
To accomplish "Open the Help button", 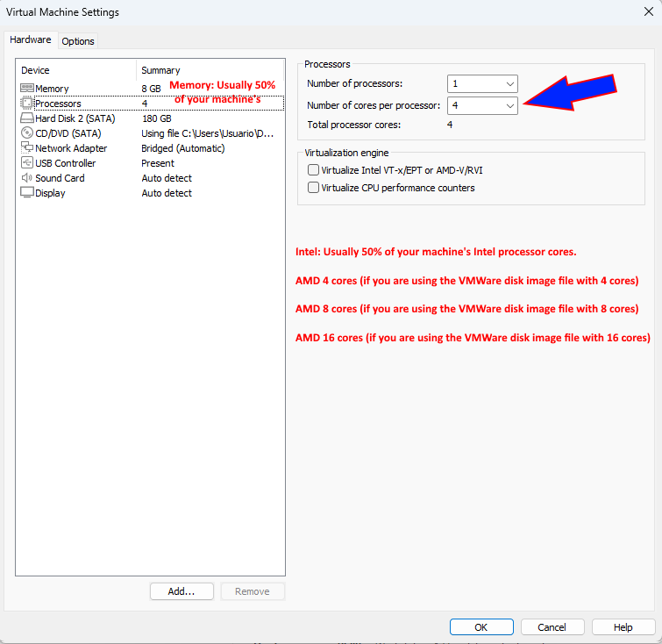I will click(623, 627).
